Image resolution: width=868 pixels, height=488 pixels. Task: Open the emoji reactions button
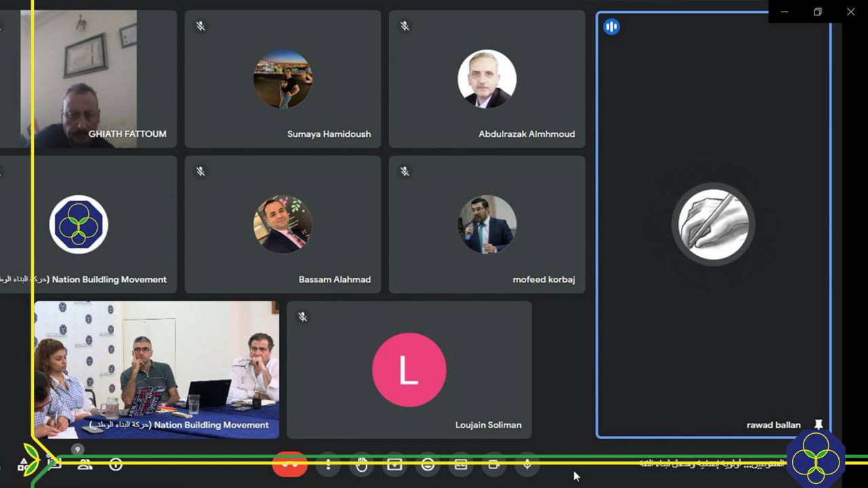coord(427,464)
